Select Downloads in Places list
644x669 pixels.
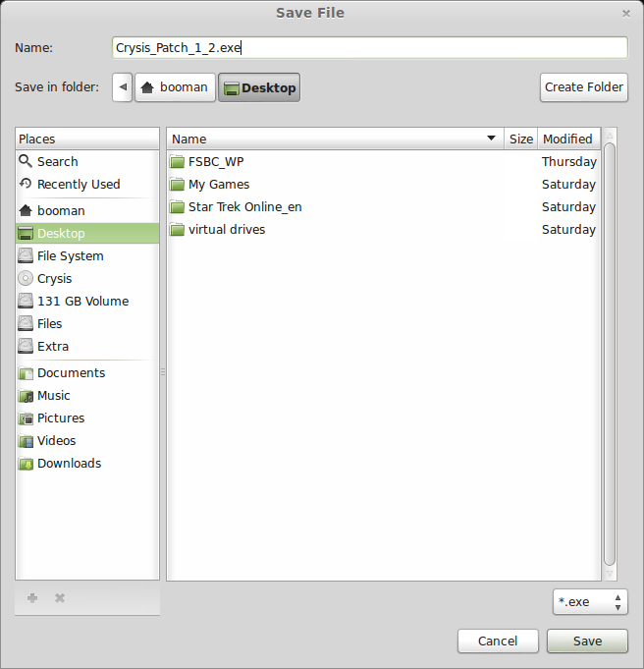[x=70, y=464]
